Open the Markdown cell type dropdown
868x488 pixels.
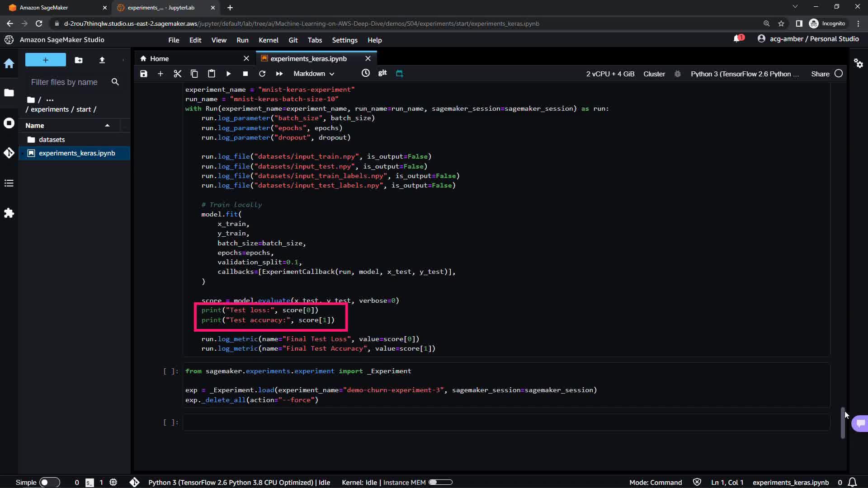click(314, 74)
